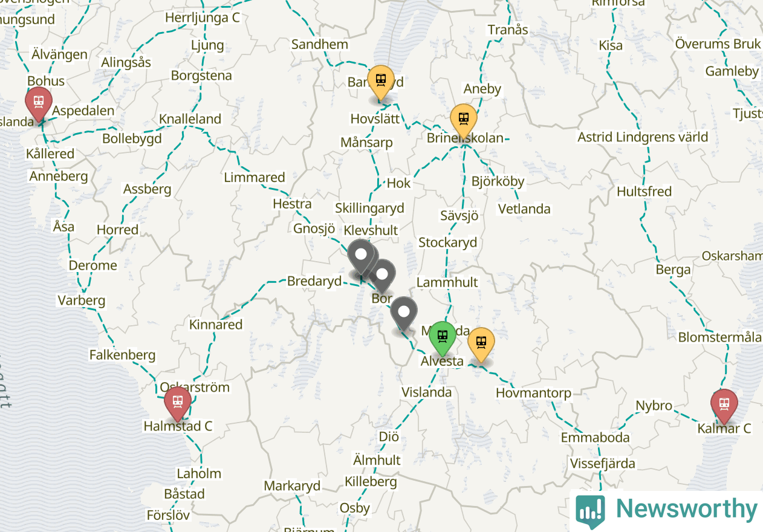Click the gray pin below Klevshult label
The height and width of the screenshot is (532, 763).
click(x=361, y=256)
